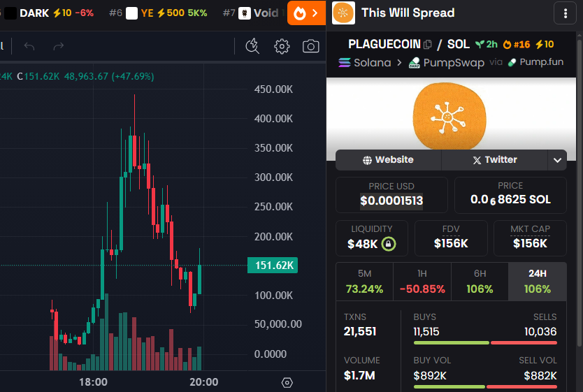Click the DARK trending token
The height and width of the screenshot is (392, 583).
click(x=48, y=13)
